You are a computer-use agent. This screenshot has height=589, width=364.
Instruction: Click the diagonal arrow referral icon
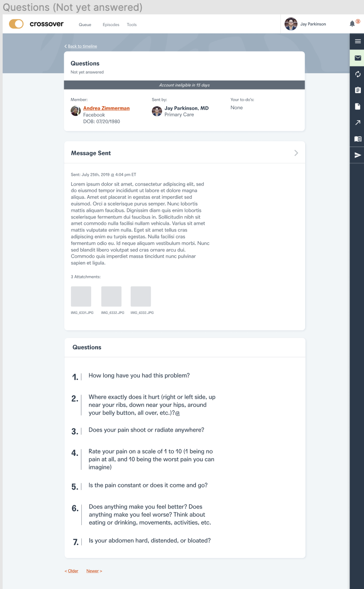[x=358, y=123]
